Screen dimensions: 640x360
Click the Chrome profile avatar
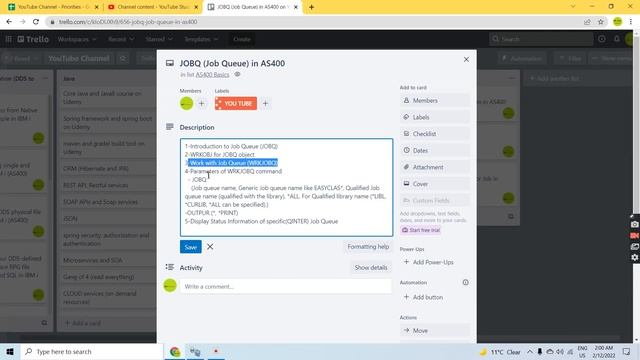[x=618, y=22]
